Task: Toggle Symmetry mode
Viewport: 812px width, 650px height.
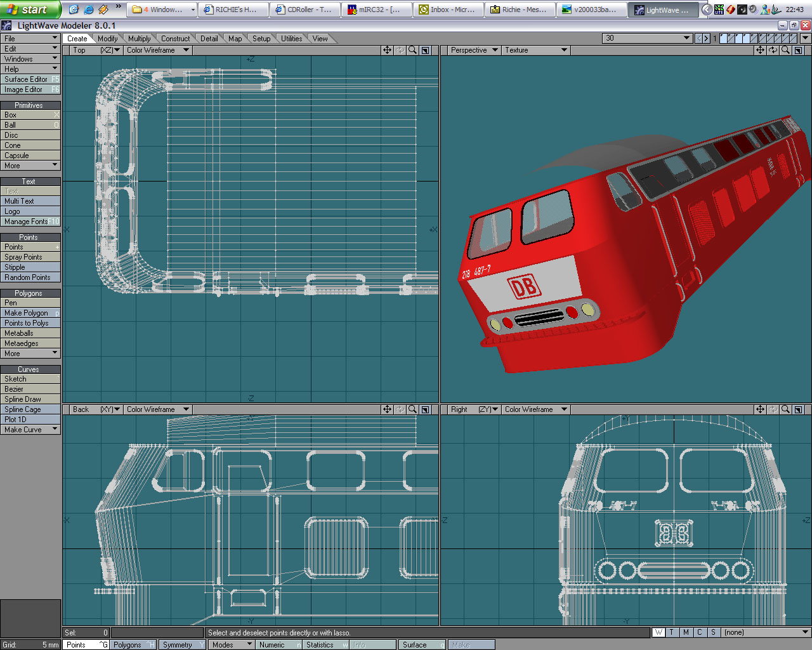Action: pos(182,644)
